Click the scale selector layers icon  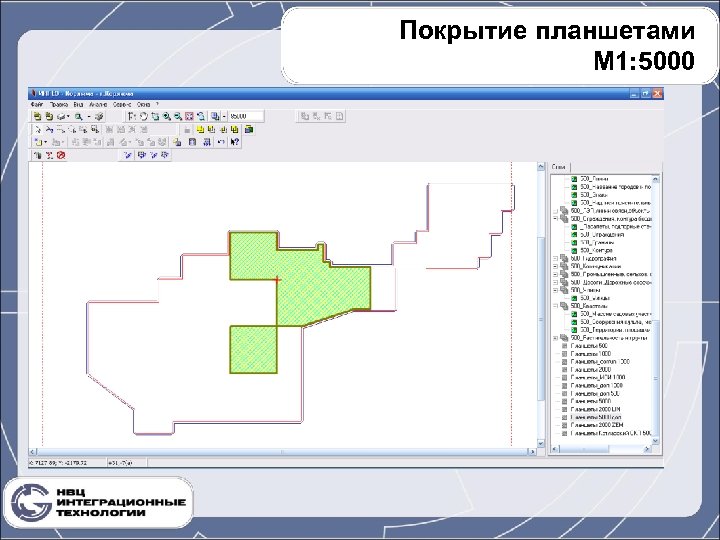[215, 117]
